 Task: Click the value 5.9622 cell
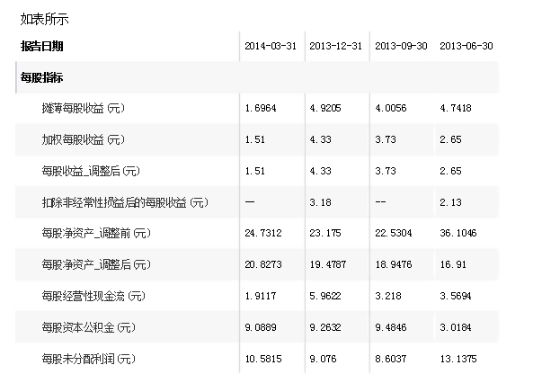(x=325, y=296)
